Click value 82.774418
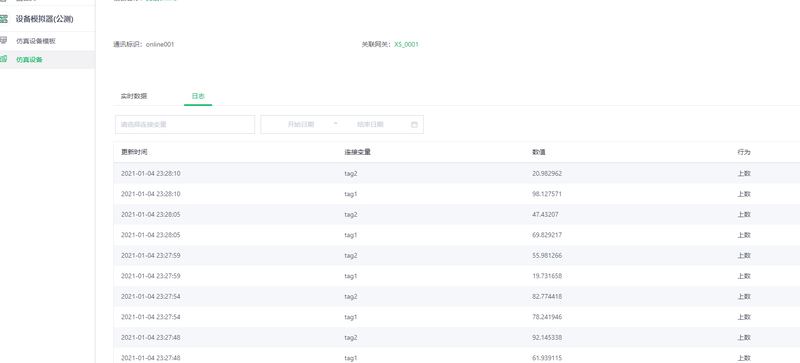Viewport: 800px width, 363px height. 547,296
